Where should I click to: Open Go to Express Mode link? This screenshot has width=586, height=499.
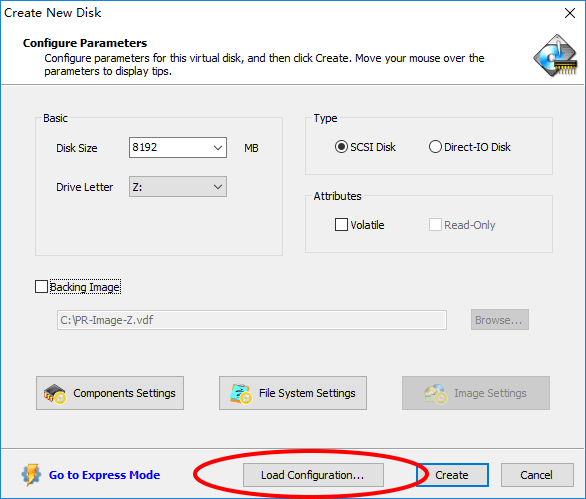tap(104, 475)
